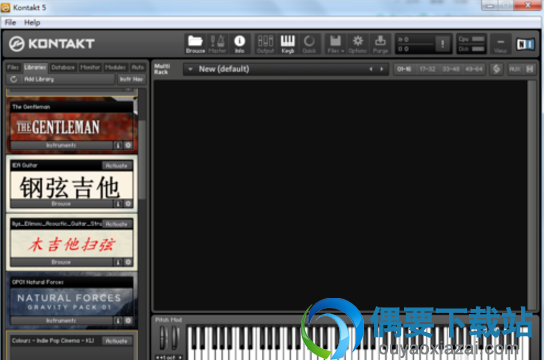Open the Master editor metronome icon

point(218,44)
